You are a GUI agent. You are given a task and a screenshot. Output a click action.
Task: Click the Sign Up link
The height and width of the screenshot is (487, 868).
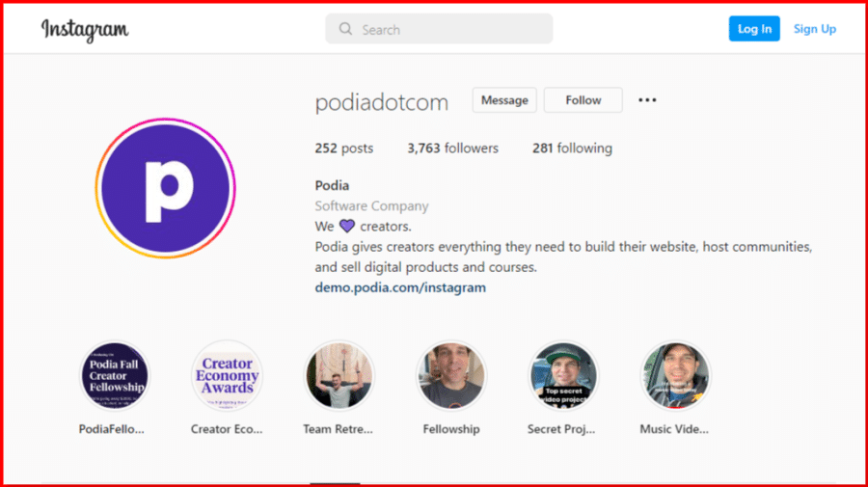click(815, 29)
